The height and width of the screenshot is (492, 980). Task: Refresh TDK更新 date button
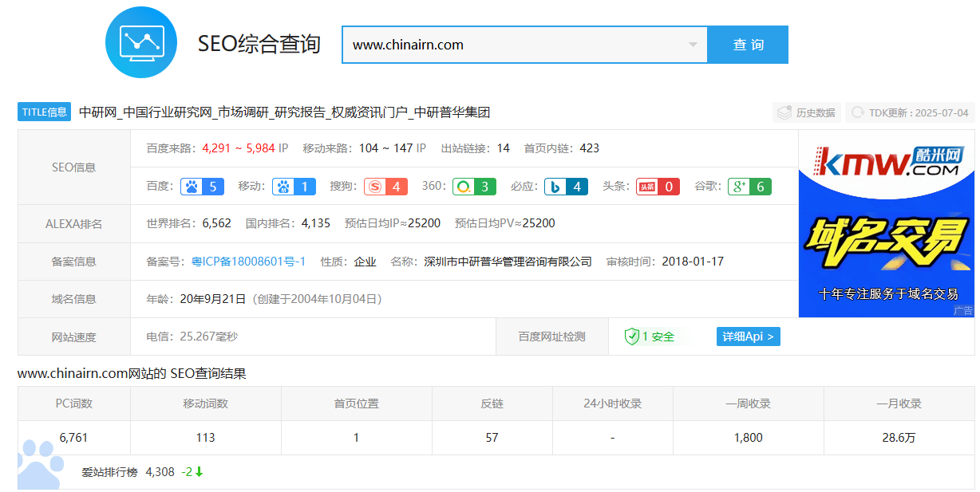pyautogui.click(x=911, y=112)
